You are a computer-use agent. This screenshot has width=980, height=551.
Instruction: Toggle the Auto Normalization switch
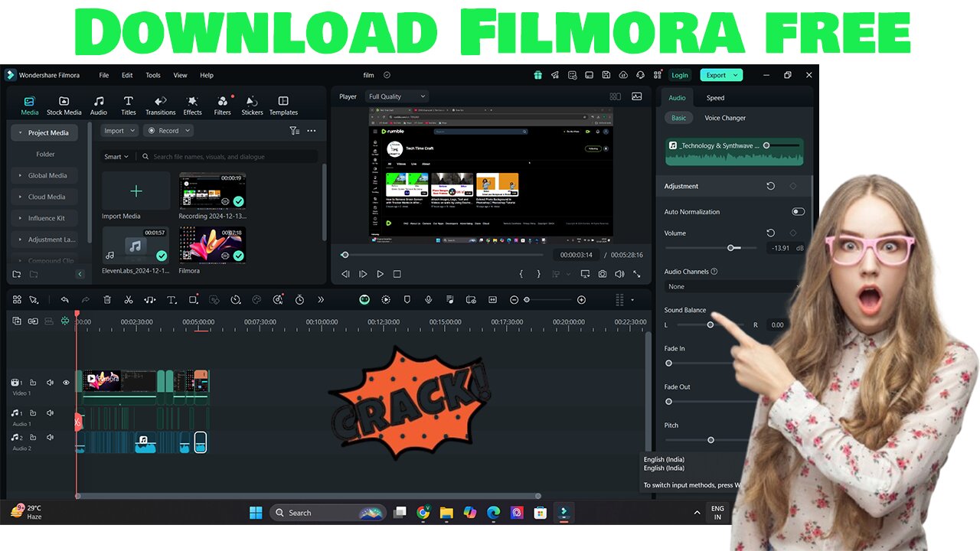click(x=799, y=212)
